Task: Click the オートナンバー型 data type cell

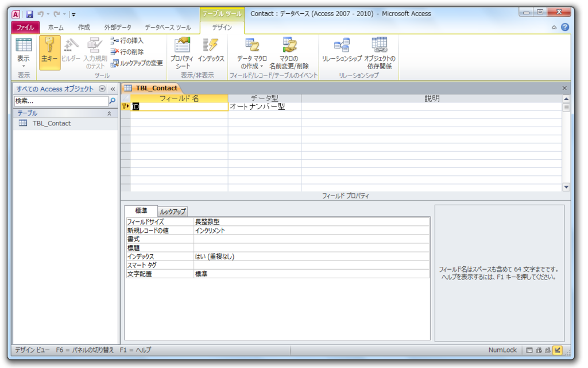Action: click(x=264, y=106)
